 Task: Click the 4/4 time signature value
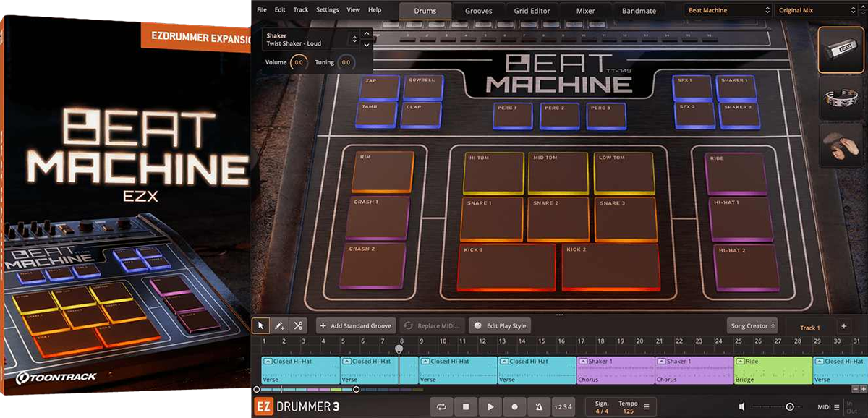point(602,411)
